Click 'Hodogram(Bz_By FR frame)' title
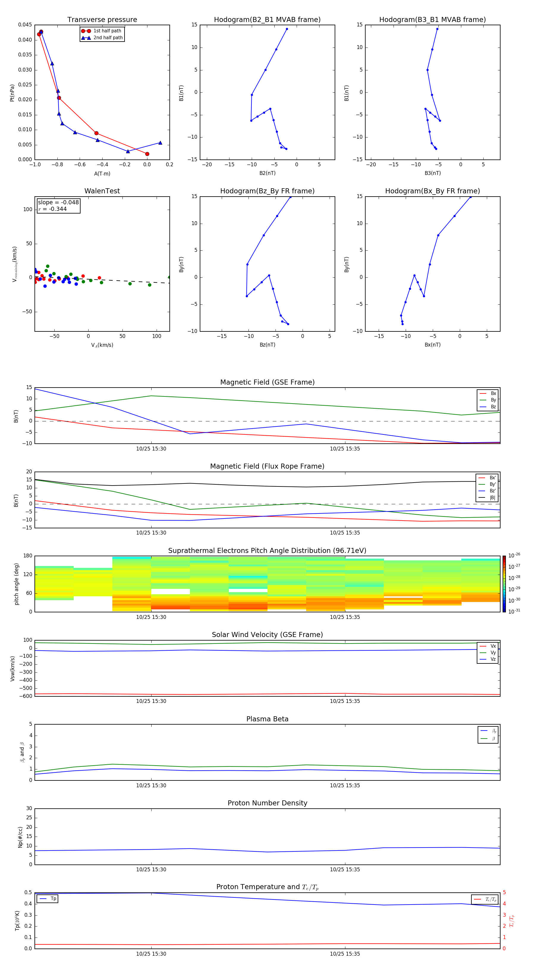This screenshot has width=535, height=980. click(267, 191)
